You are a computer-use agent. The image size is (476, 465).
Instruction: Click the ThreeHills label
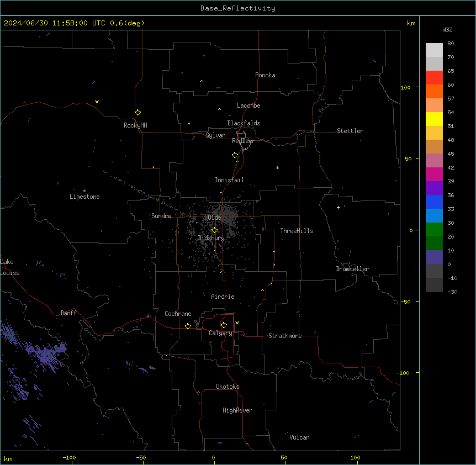pyautogui.click(x=297, y=231)
